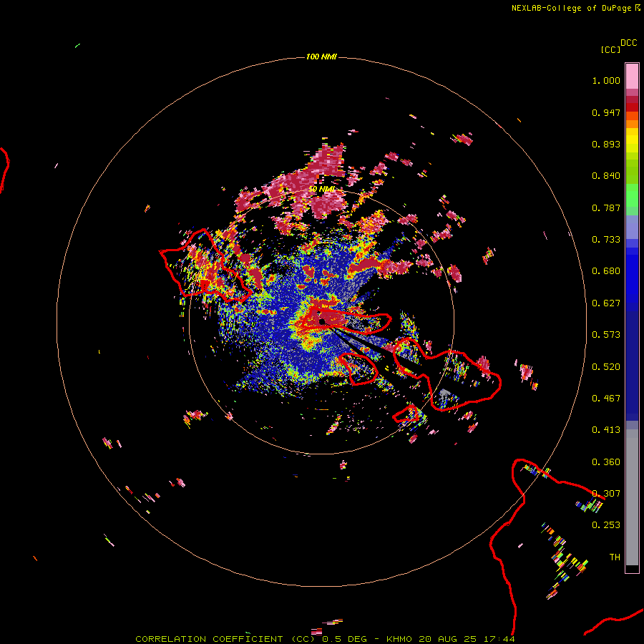This screenshot has height=644, width=644.
Task: Click the 0.520 legend value
Action: tap(606, 367)
